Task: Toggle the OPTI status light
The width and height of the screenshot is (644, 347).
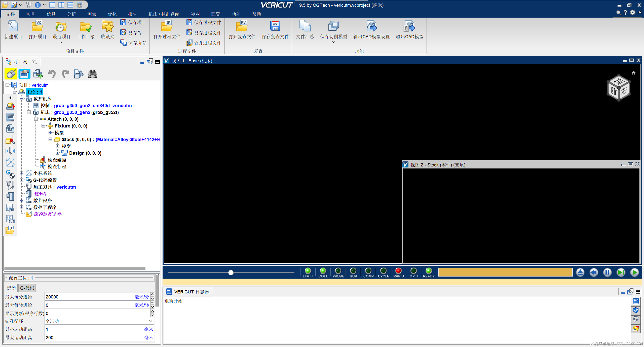Action: 413,271
